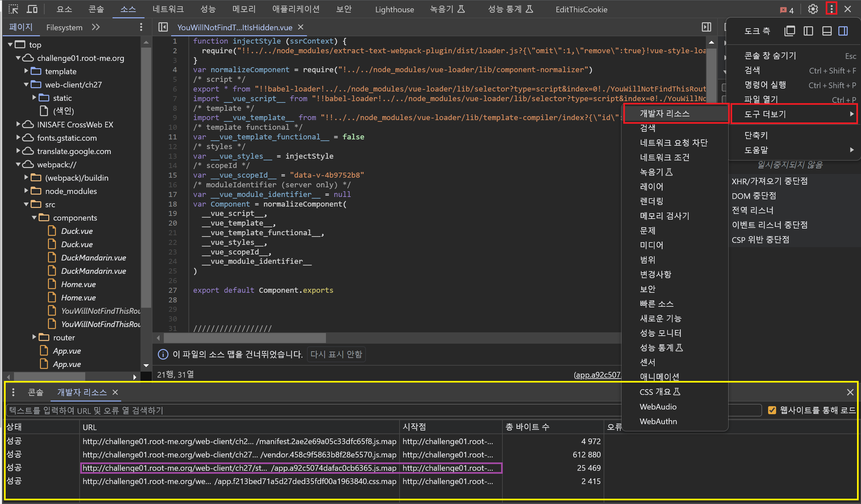Viewport: 861px width, 504px height.
Task: Open DevTools settings gear icon
Action: [x=812, y=9]
